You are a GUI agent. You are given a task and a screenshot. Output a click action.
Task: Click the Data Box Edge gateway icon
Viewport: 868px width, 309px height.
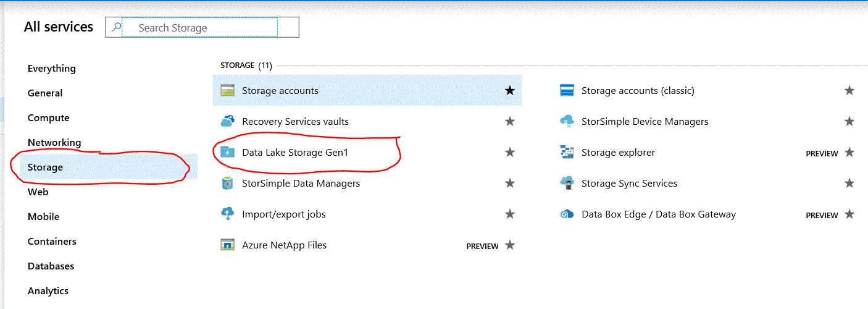pos(567,214)
